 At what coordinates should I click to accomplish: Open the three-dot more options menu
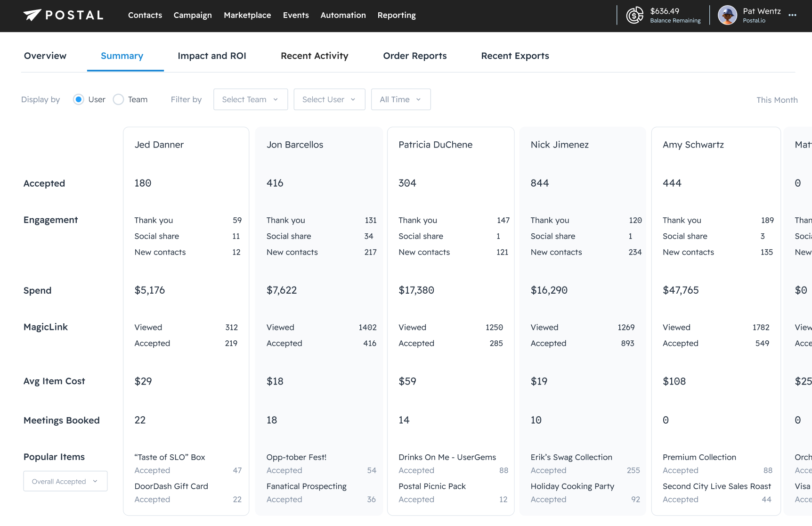pyautogui.click(x=793, y=15)
